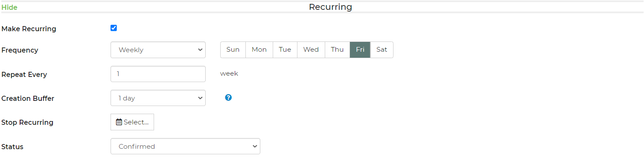The image size is (644, 162).
Task: Click the Frequency dropdown arrow
Action: 200,50
